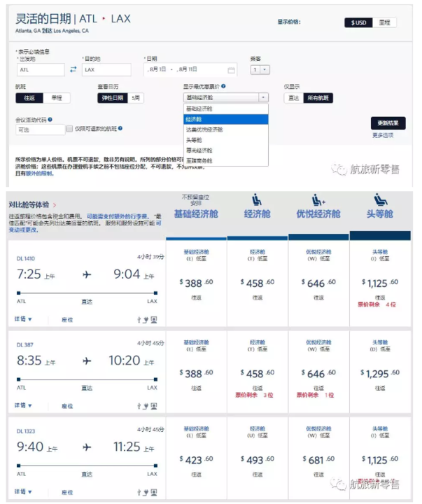Screen dimensions: 422x504
Task: Expand details for flight DL 1410
Action: [x=23, y=319]
